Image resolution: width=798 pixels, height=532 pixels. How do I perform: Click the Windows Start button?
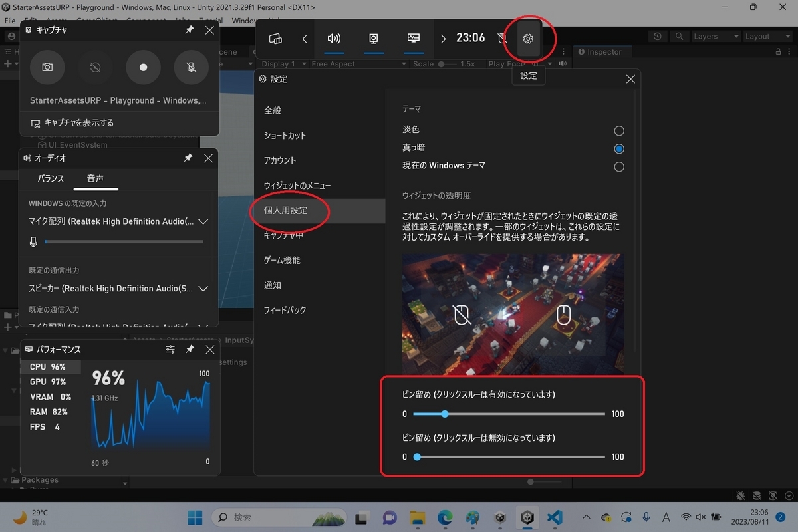coord(195,517)
